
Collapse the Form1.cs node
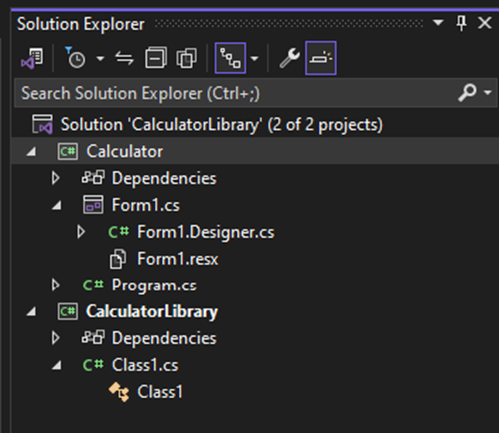tap(57, 205)
